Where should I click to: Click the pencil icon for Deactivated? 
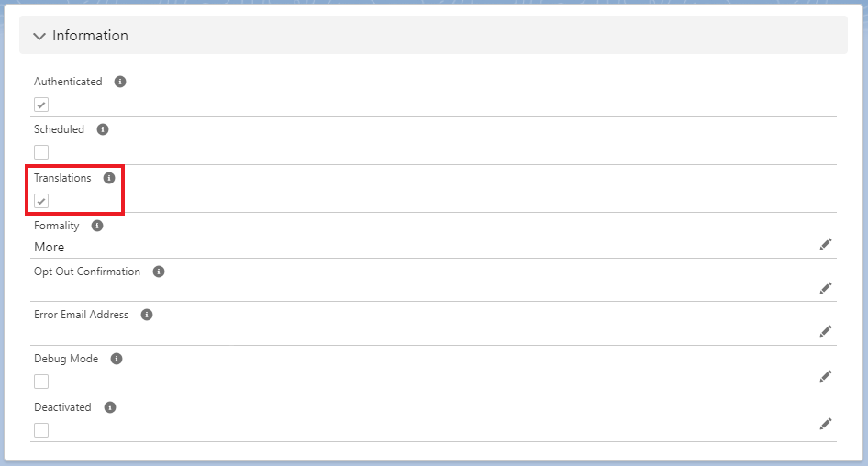pyautogui.click(x=826, y=423)
